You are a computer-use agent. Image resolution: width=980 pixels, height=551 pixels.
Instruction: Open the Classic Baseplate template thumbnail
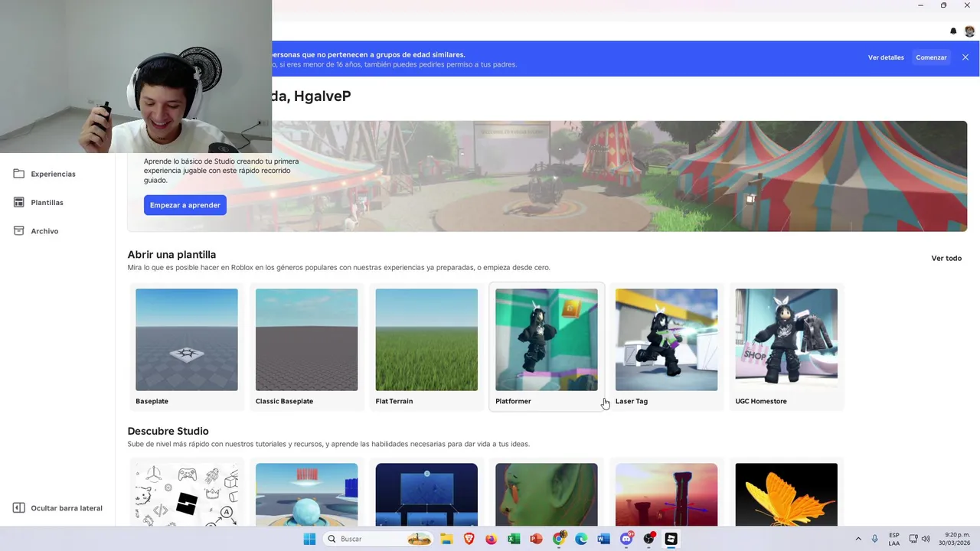coord(306,340)
